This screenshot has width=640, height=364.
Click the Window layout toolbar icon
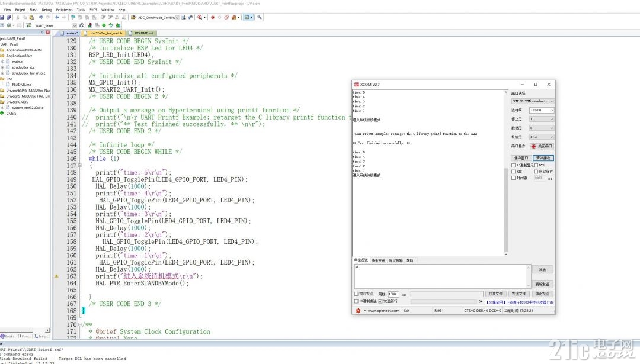(x=247, y=17)
